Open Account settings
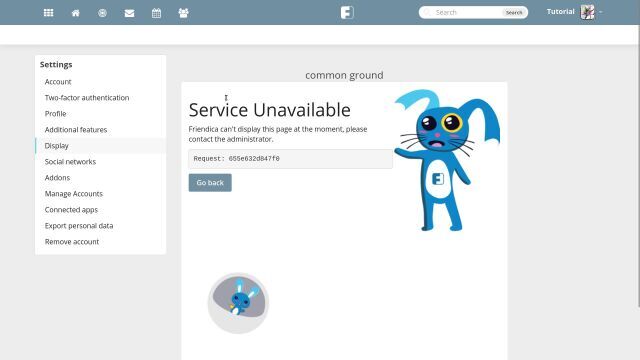This screenshot has width=640, height=360. [58, 82]
